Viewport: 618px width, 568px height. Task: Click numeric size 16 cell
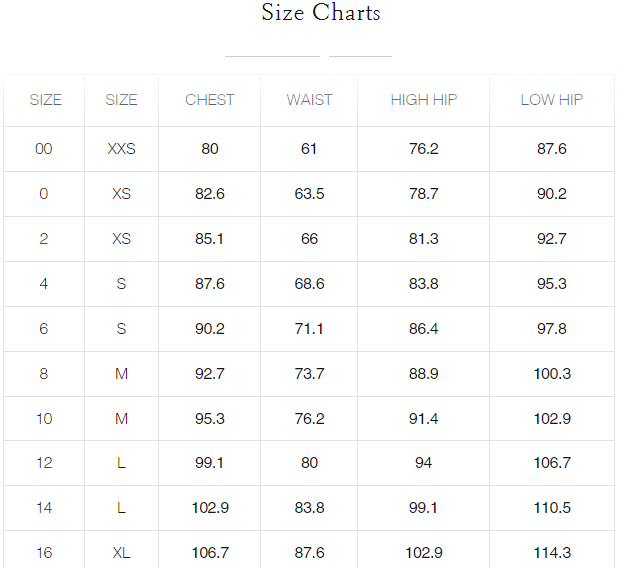tap(44, 553)
